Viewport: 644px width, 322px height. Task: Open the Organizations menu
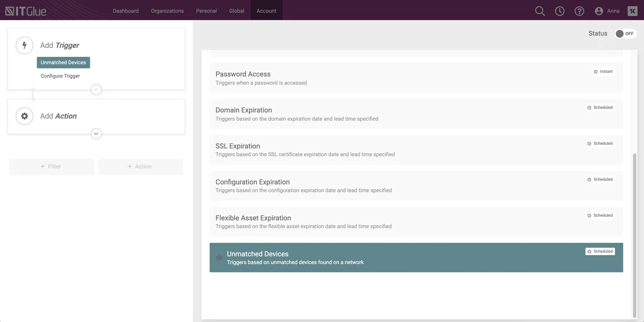[167, 11]
